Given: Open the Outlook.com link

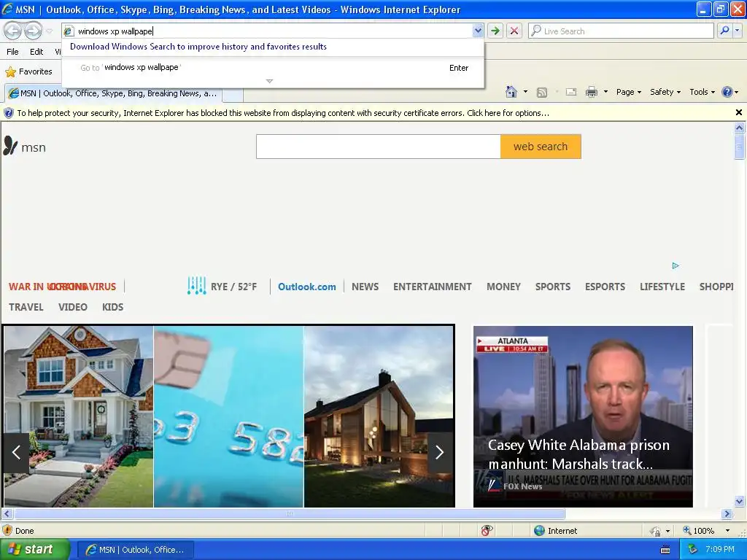Looking at the screenshot, I should [x=307, y=287].
